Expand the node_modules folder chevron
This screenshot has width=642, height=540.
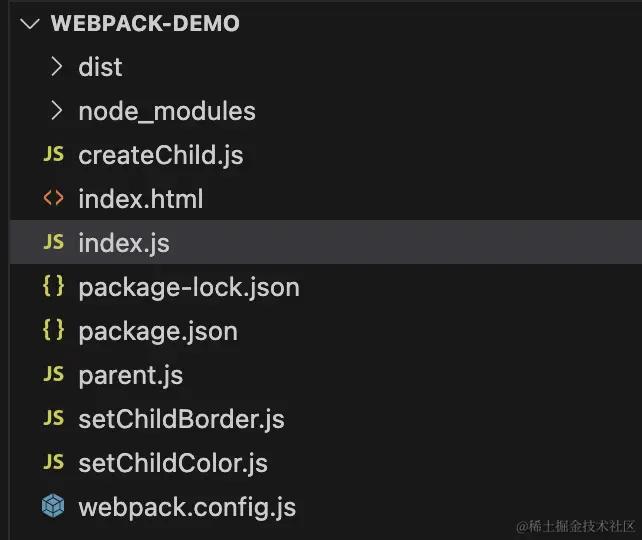coord(57,111)
